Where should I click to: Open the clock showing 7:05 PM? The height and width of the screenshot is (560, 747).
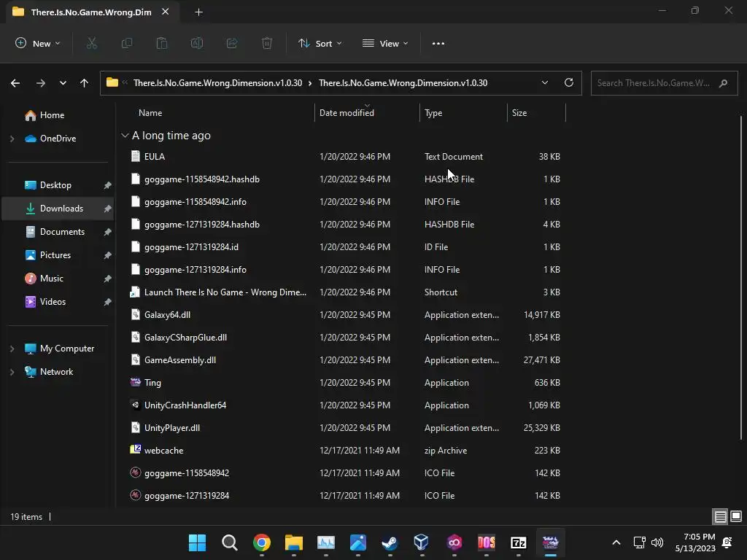pos(694,542)
